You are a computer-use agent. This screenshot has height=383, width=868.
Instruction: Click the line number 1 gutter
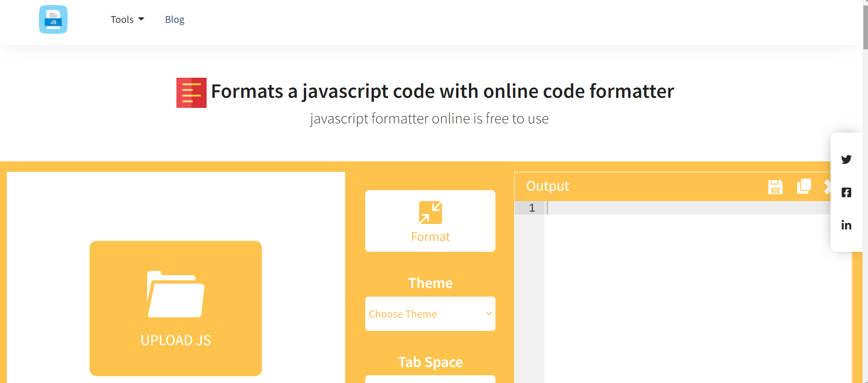(530, 208)
